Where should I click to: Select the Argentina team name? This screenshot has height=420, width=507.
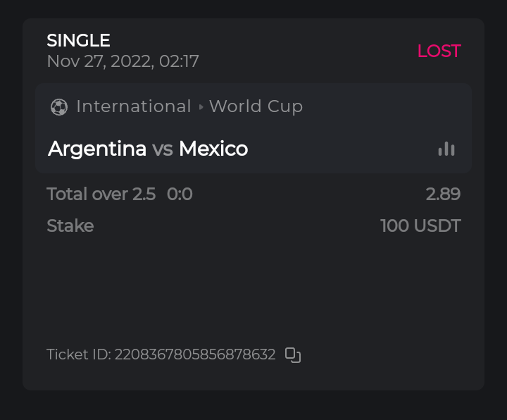(97, 149)
